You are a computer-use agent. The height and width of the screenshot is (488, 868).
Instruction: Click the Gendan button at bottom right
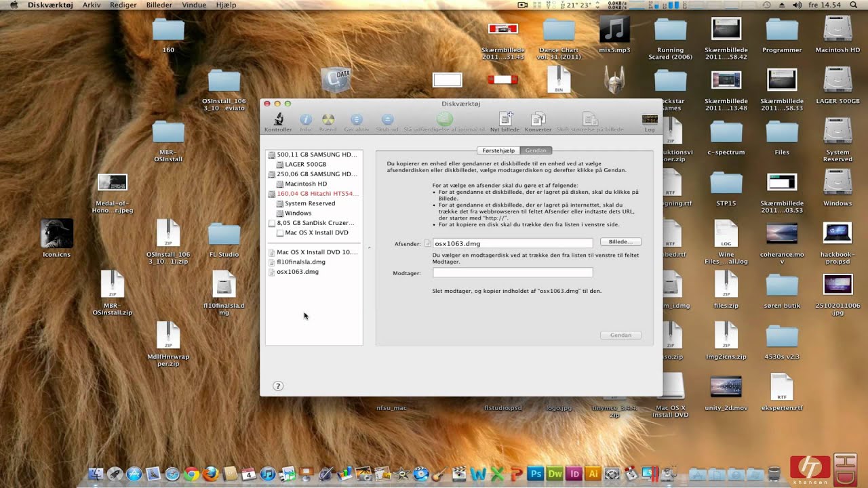(x=620, y=335)
